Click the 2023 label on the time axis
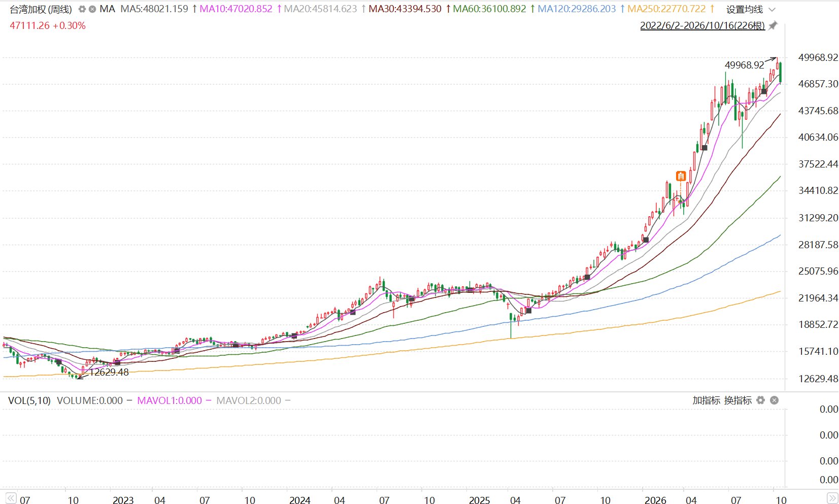Screen dimensions: 839x504 (x=123, y=500)
